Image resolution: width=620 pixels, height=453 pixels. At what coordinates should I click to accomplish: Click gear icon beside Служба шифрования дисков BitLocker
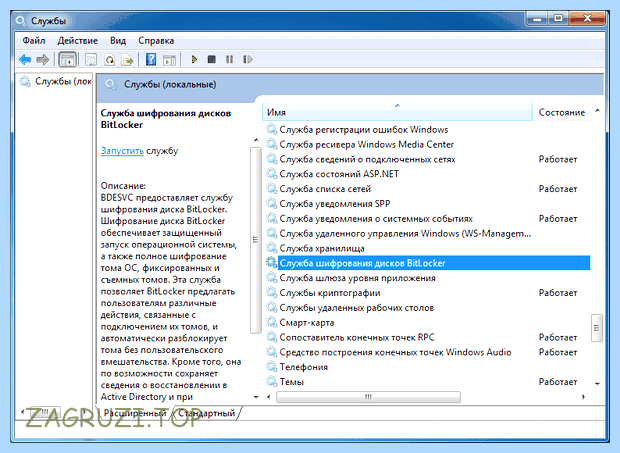pyautogui.click(x=272, y=263)
